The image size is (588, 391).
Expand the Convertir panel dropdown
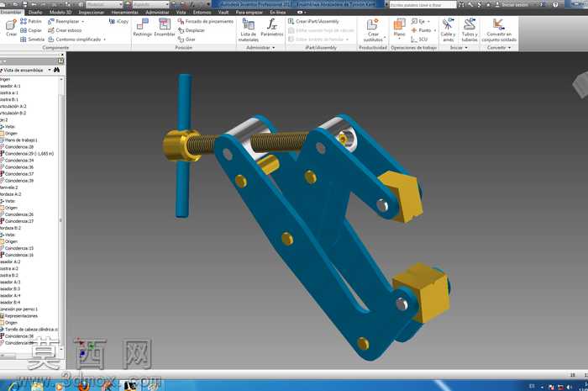click(x=499, y=48)
